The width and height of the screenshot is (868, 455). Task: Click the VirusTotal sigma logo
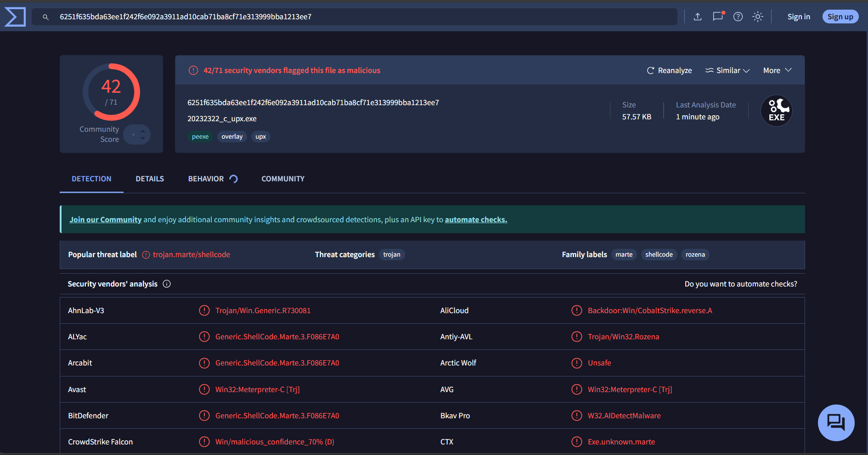(x=15, y=17)
